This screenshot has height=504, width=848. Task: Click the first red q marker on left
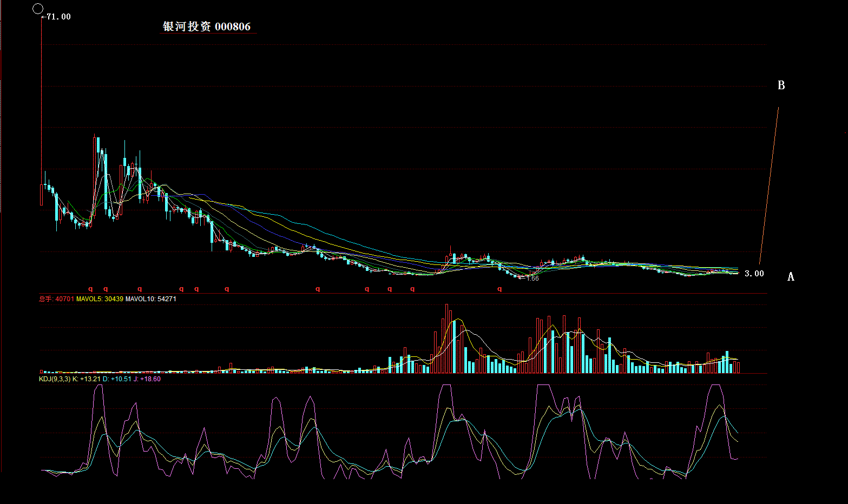click(91, 289)
